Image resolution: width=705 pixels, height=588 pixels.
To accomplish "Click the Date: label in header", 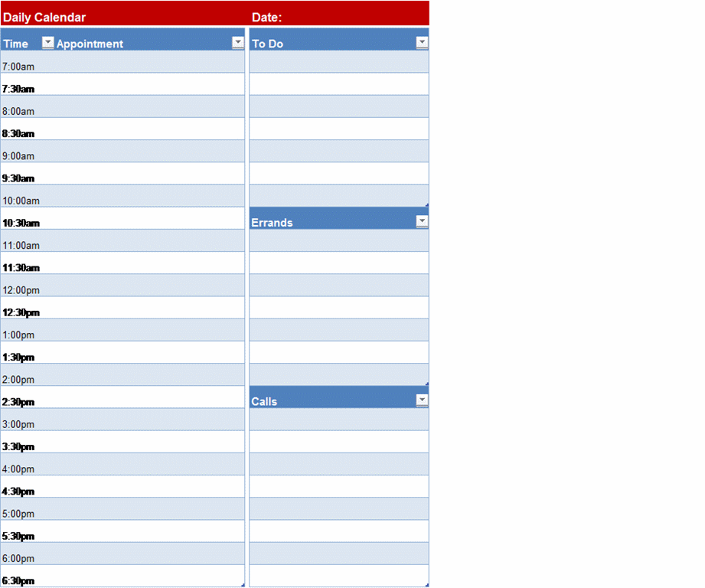I will coord(266,17).
